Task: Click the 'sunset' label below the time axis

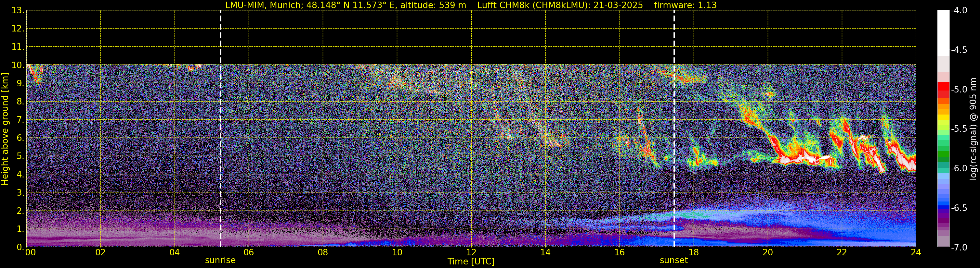Action: tap(674, 261)
